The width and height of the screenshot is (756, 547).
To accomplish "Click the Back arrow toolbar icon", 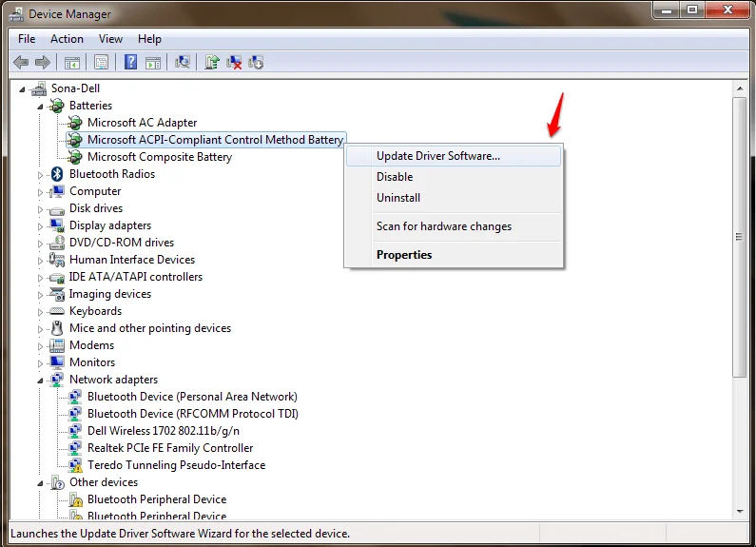I will 21,62.
